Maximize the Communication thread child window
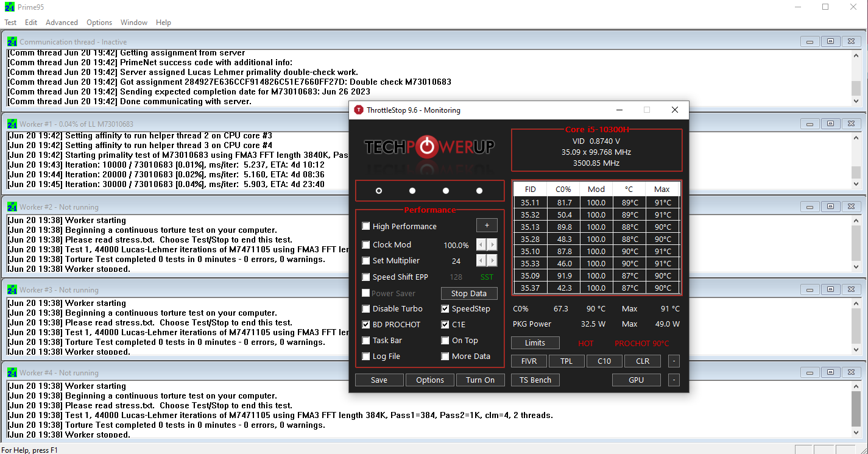 click(x=830, y=41)
